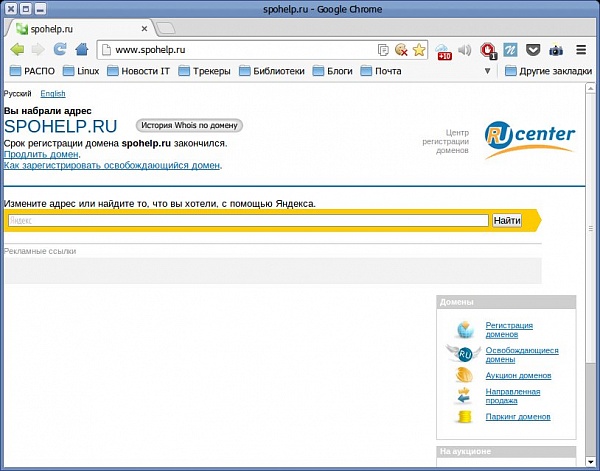Click the browser back arrow
This screenshot has height=471, width=600.
17,50
